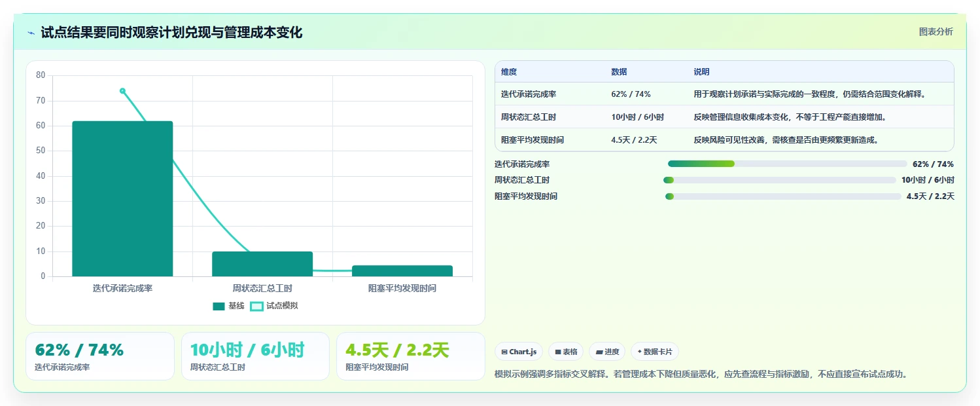Open the 62% / 74% data card

[x=100, y=356]
